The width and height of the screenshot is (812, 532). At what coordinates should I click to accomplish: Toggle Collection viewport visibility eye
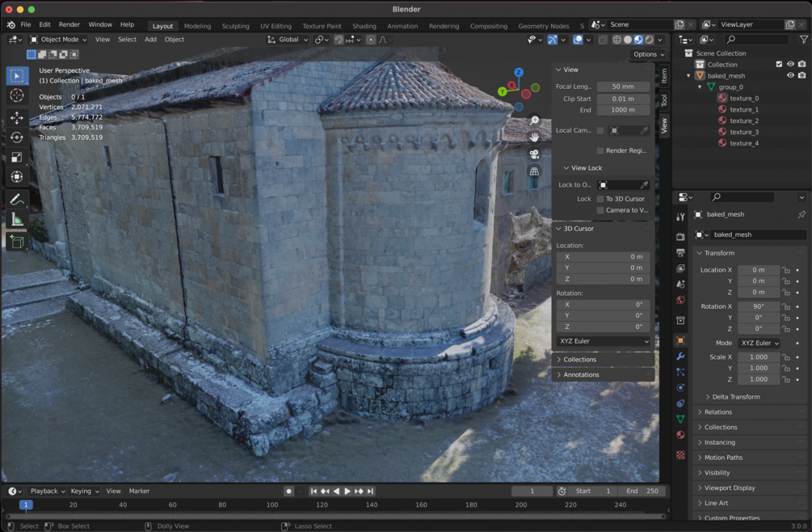(790, 64)
